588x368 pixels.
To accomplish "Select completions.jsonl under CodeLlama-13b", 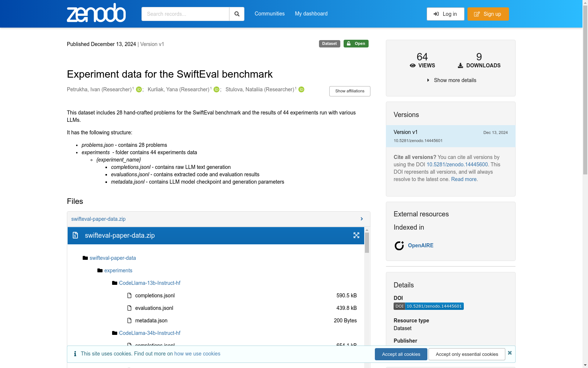I will click(x=155, y=296).
